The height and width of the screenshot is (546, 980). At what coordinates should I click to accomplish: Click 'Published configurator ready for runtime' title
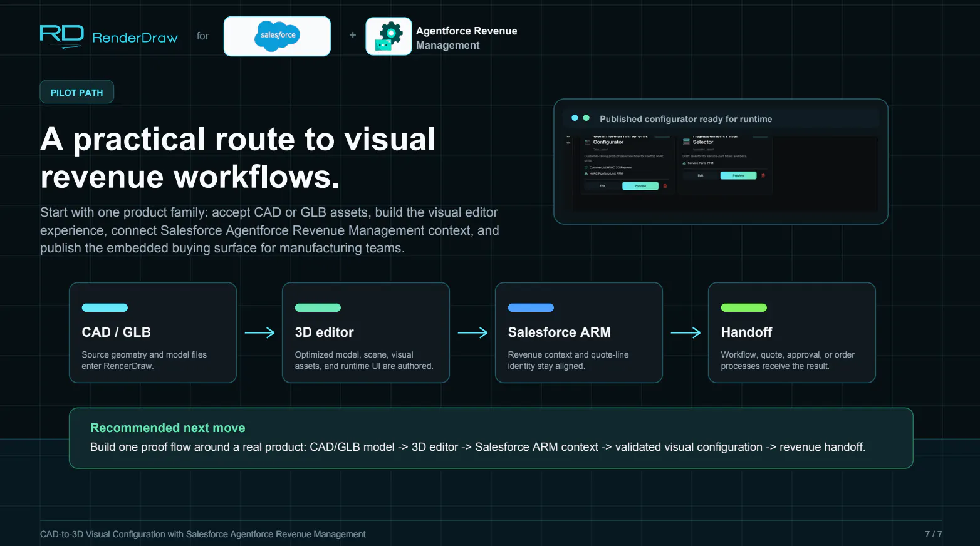[685, 119]
